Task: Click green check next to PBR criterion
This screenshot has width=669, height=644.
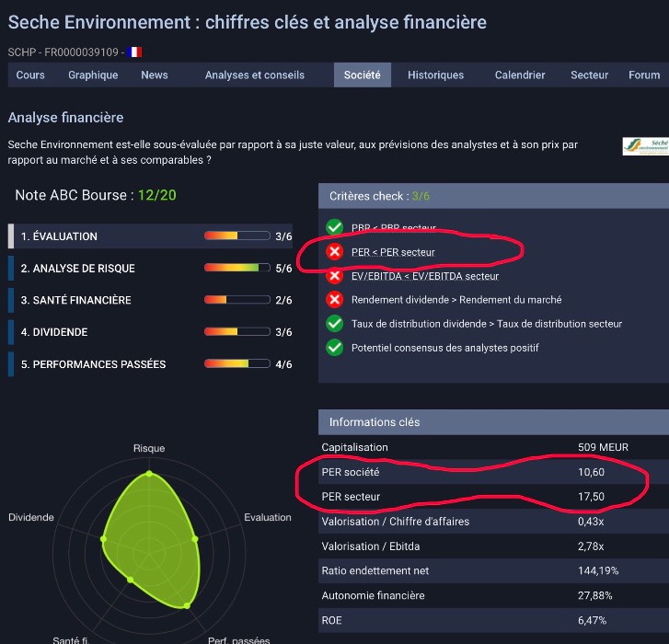Action: [x=335, y=227]
